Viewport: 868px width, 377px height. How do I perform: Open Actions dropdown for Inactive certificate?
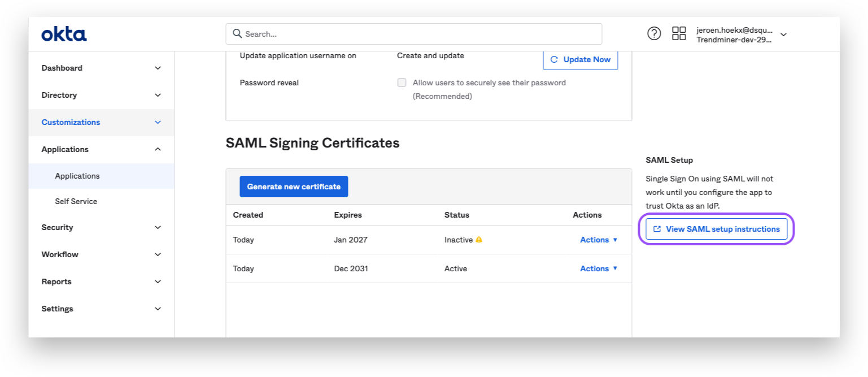tap(599, 240)
